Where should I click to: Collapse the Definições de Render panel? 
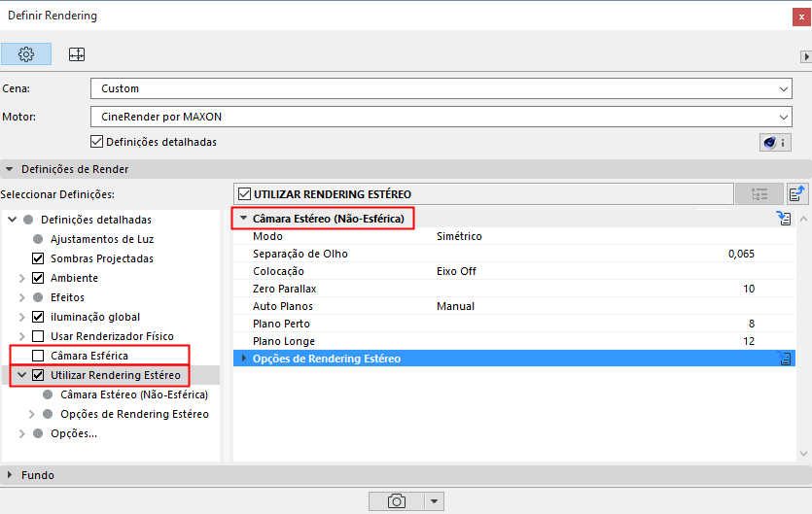coord(10,169)
